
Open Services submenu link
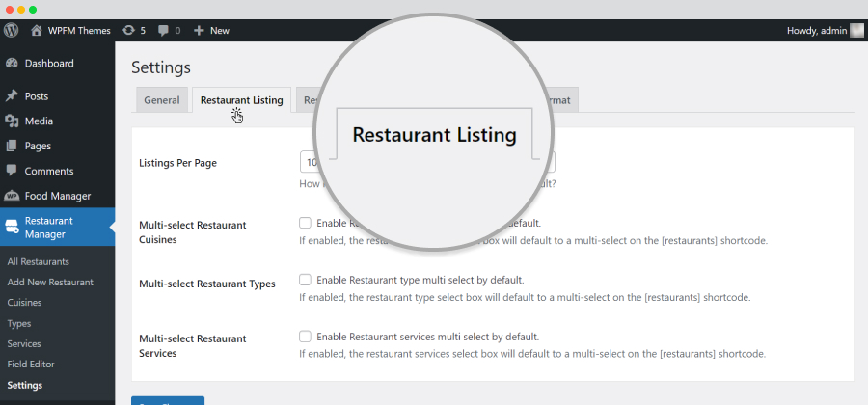(24, 343)
